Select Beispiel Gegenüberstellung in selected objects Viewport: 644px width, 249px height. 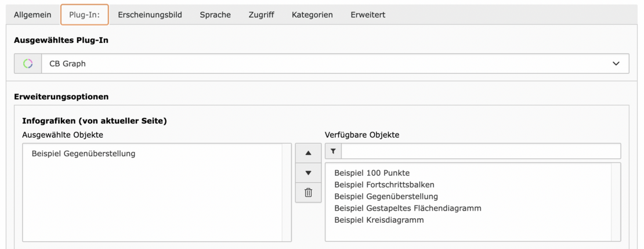click(83, 154)
